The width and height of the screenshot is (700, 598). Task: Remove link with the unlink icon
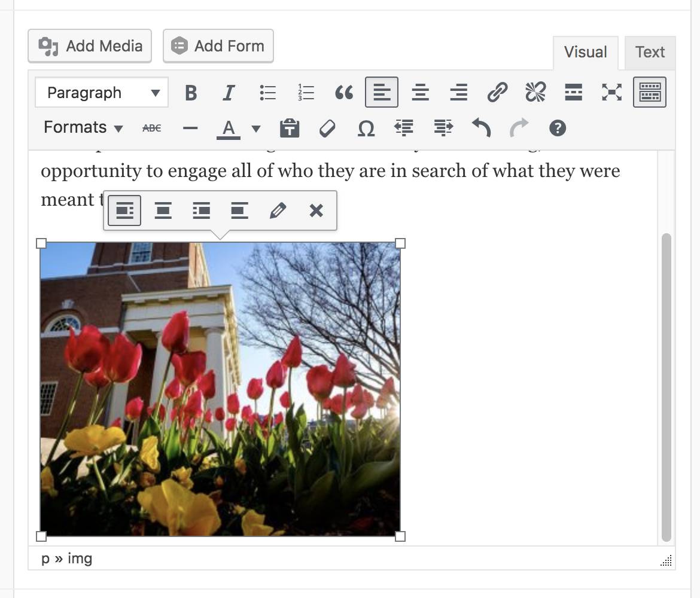coord(535,92)
